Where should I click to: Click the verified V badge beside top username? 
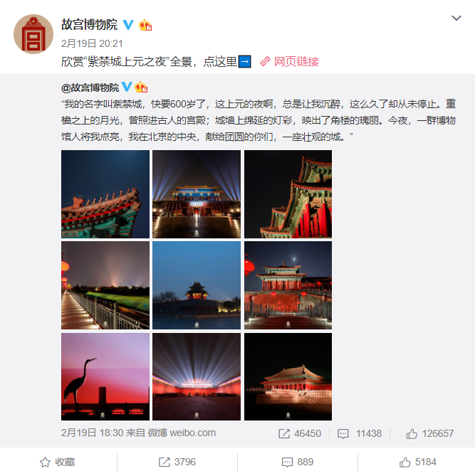[128, 25]
